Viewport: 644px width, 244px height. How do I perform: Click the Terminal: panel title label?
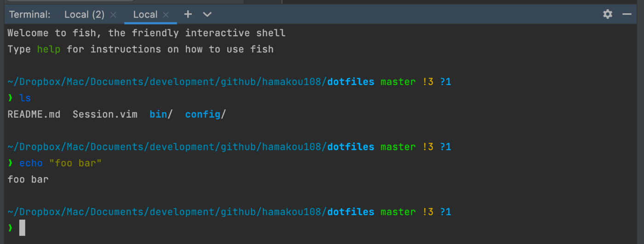[30, 14]
